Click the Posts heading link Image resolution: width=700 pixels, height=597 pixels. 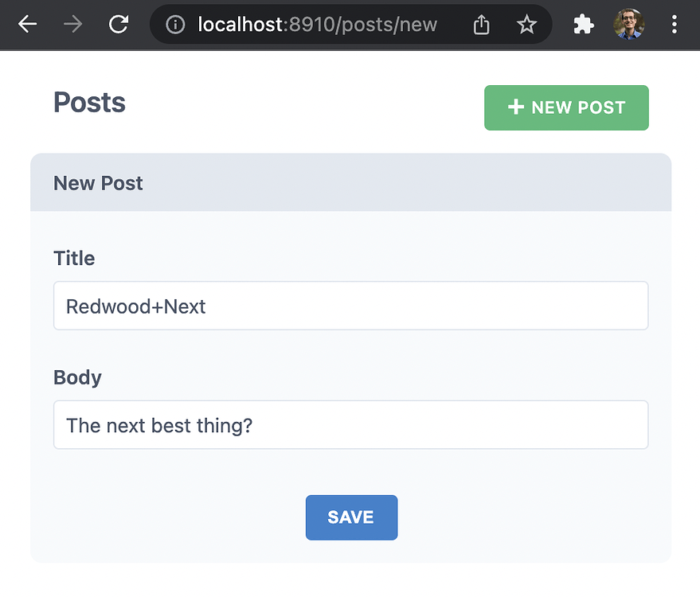(x=89, y=103)
